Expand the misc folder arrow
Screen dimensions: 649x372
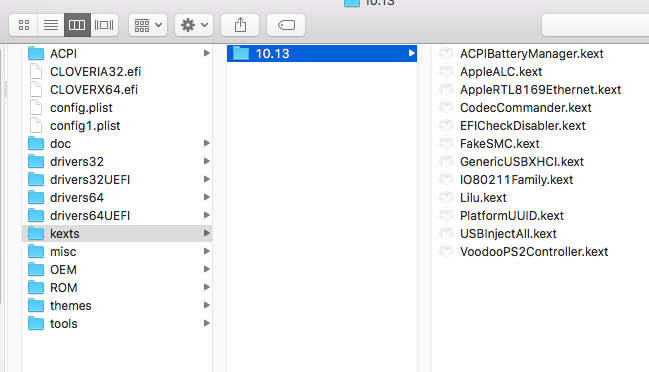pos(207,252)
